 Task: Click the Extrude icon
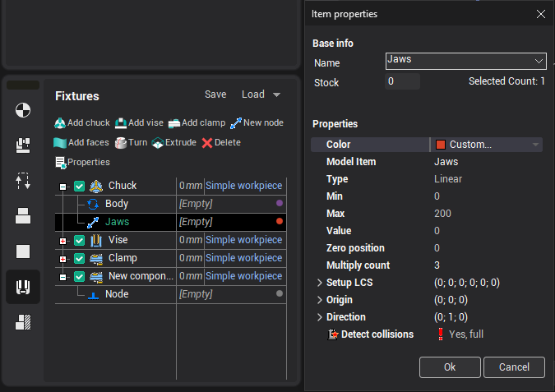coord(157,143)
